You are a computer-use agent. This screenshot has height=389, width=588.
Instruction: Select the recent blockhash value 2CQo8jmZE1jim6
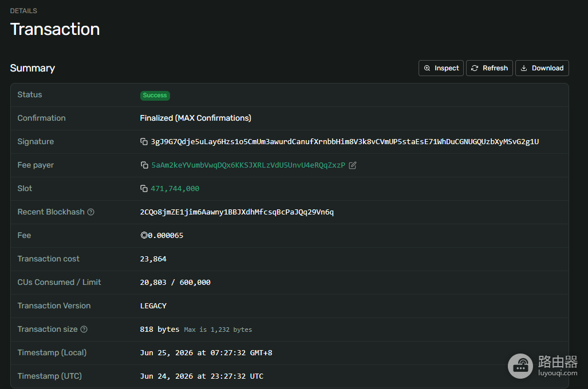237,212
